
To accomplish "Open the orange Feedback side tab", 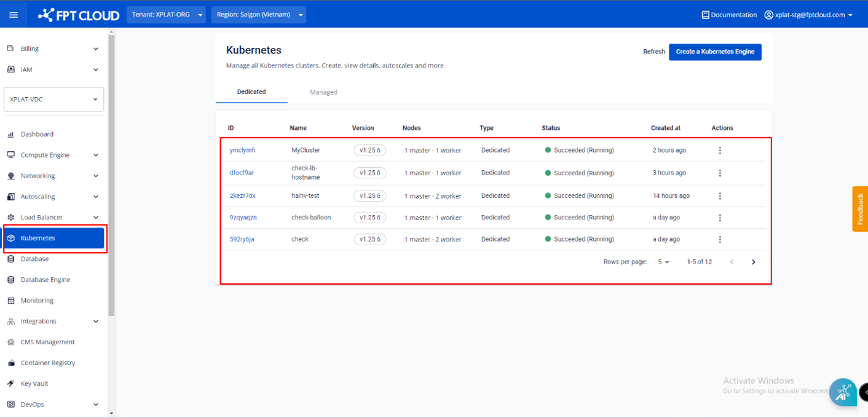I will [x=860, y=209].
